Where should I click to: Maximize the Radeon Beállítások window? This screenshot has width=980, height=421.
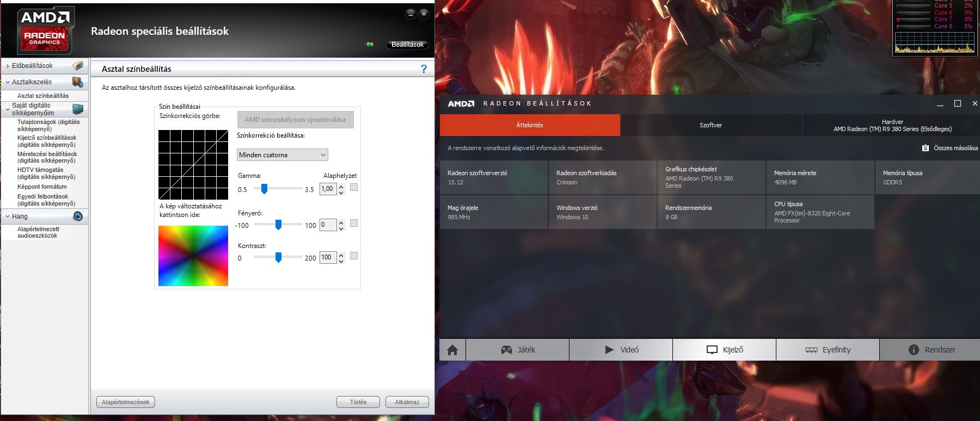click(958, 103)
